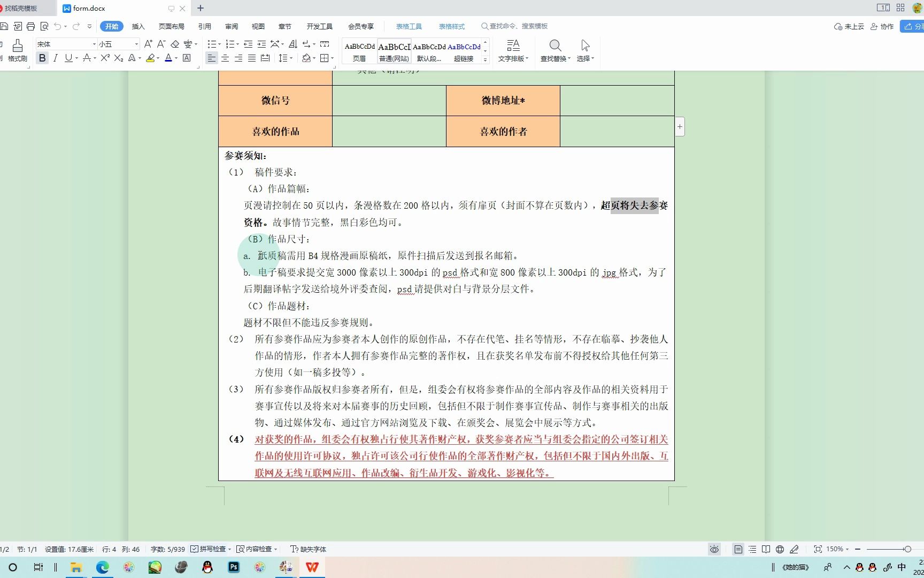Expand the text effect (A) dropdown arrow

[140, 58]
